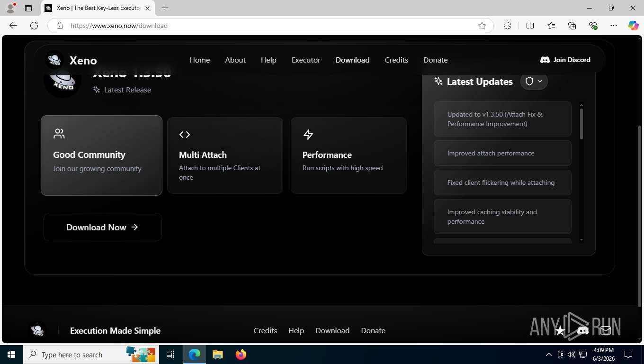Open footer Download link
644x364 pixels.
point(332,330)
